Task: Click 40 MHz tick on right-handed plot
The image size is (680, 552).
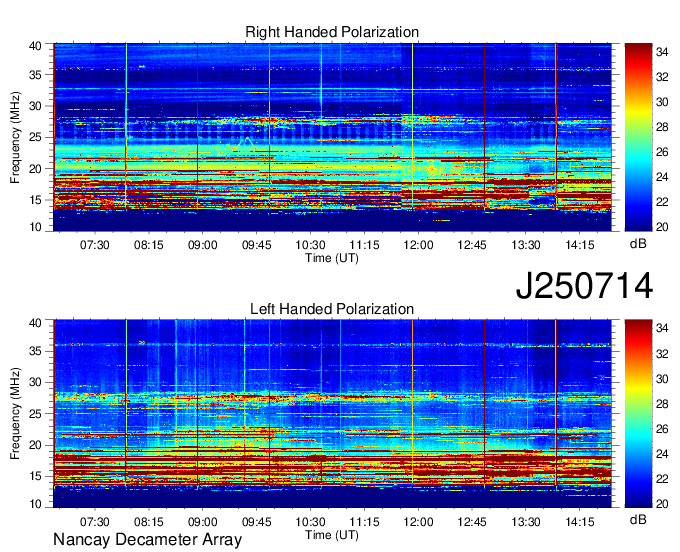Action: coord(35,46)
